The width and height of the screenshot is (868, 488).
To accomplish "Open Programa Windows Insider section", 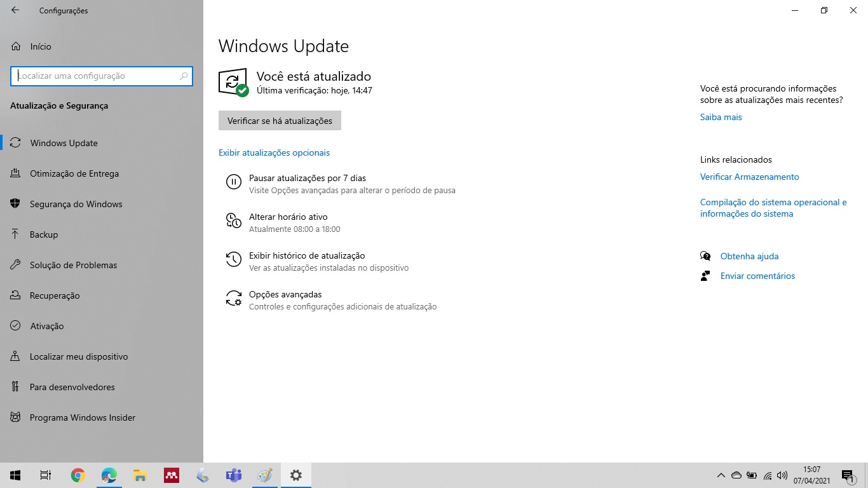I will point(102,417).
